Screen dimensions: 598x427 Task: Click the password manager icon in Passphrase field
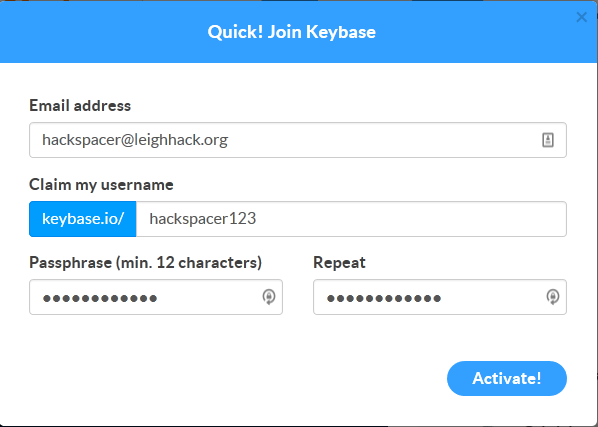(x=269, y=297)
